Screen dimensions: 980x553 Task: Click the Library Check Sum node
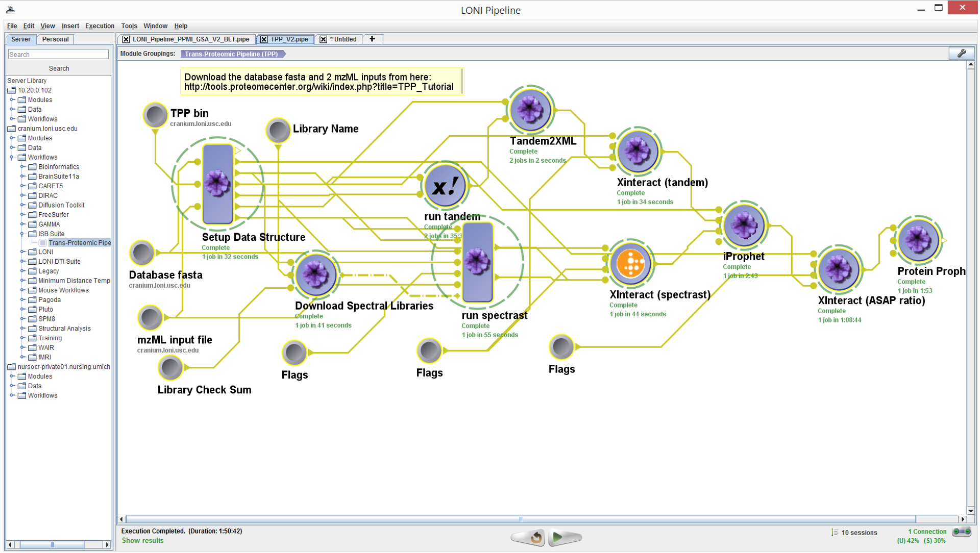[x=170, y=367]
